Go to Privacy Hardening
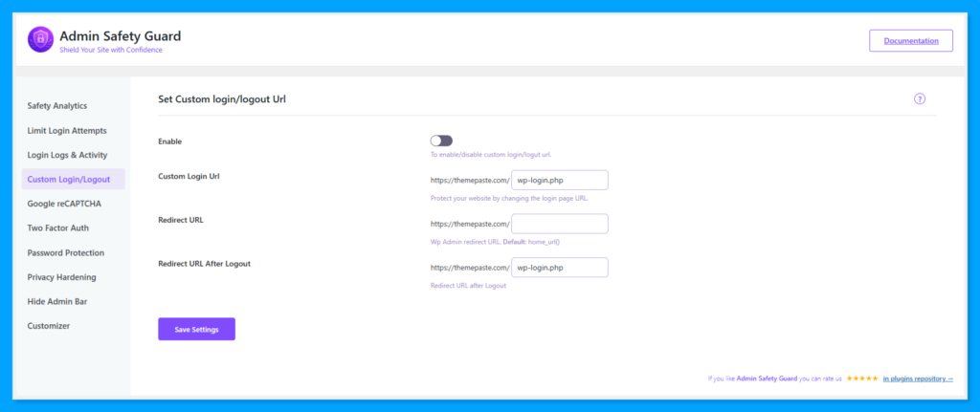The image size is (980, 412). click(x=62, y=277)
